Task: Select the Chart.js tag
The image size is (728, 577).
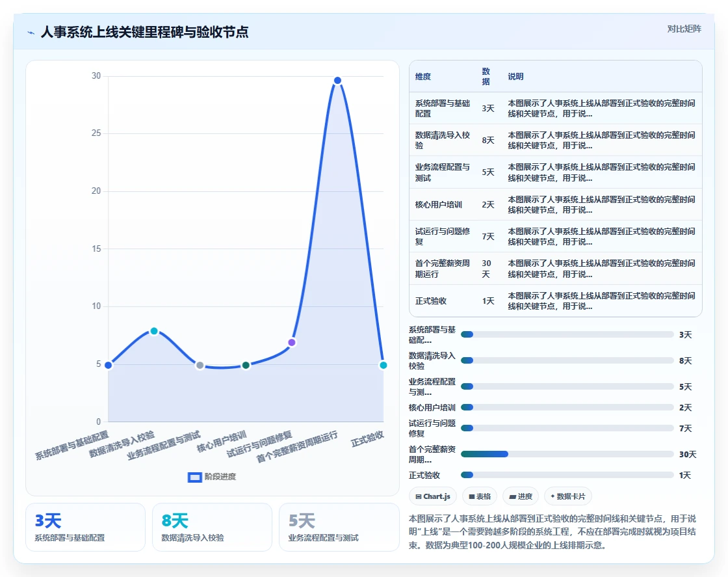Action: tap(433, 496)
